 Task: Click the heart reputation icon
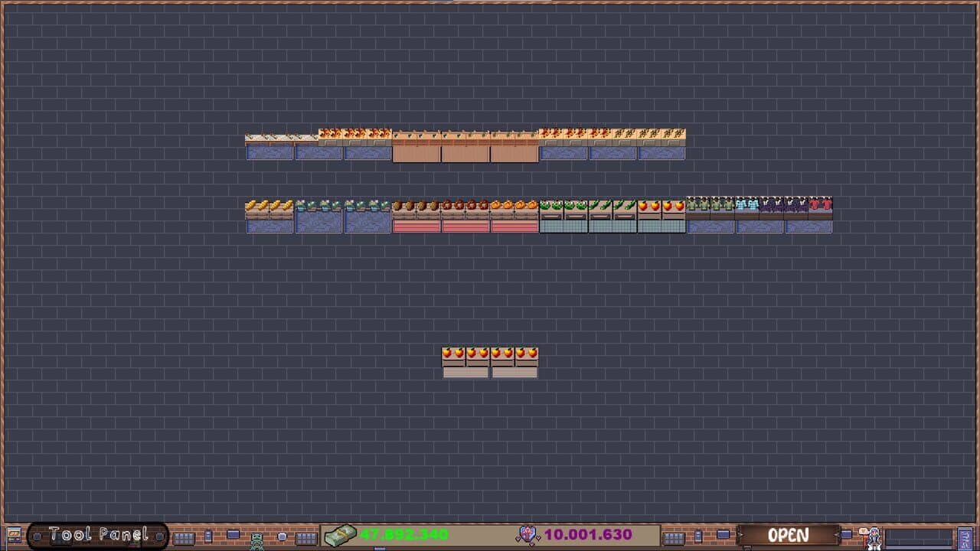528,535
